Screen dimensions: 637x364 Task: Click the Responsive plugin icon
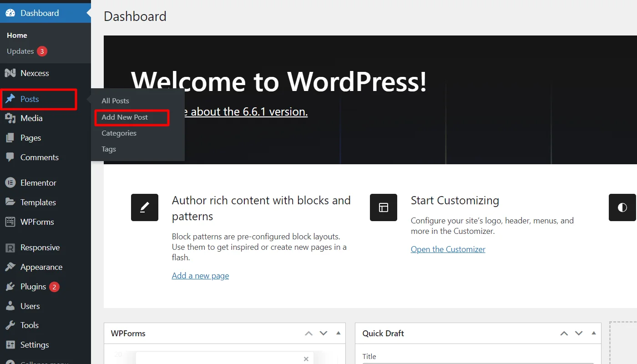pyautogui.click(x=10, y=248)
